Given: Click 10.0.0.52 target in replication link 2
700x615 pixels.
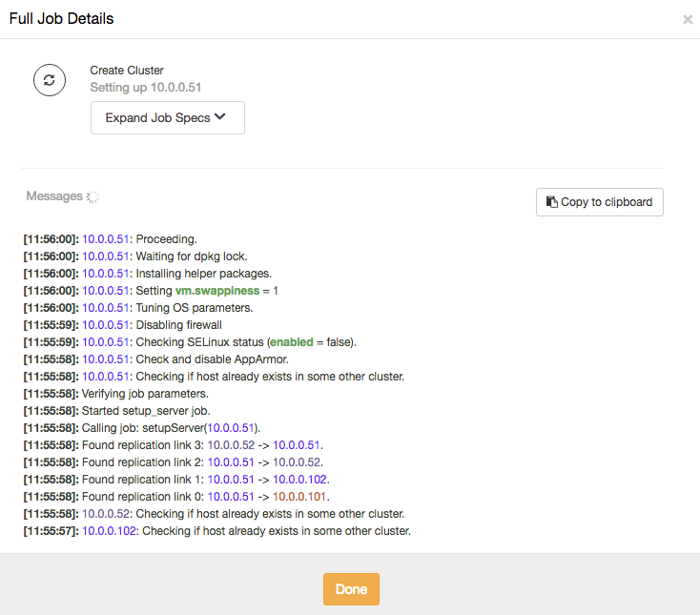Looking at the screenshot, I should 297,462.
